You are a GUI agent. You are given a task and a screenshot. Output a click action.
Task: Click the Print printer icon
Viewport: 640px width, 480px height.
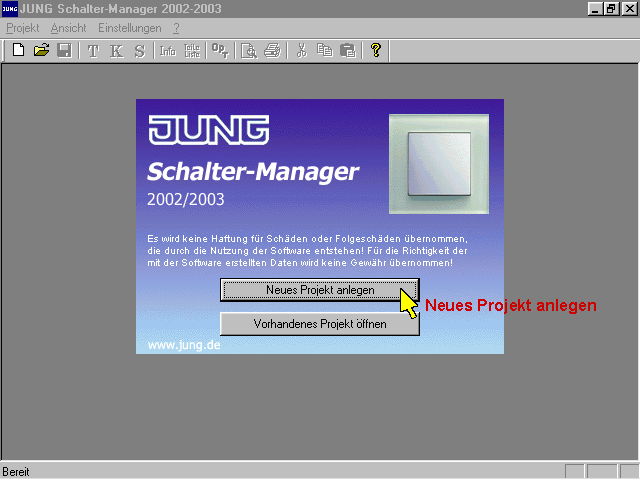coord(272,51)
